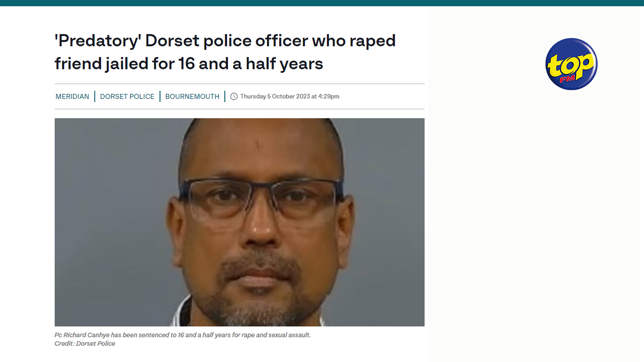Screen dimensions: 644x362
Task: Click the teal header bar at top
Action: (x=322, y=3)
